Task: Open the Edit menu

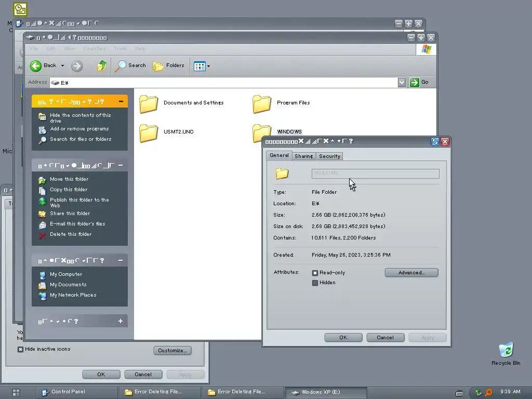Action: 50,48
